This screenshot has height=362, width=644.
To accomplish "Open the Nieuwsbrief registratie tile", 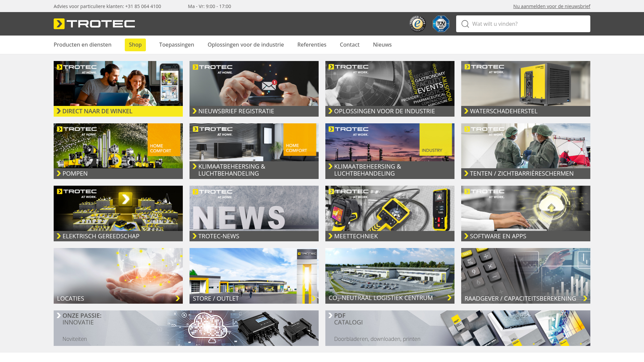I will [x=254, y=89].
